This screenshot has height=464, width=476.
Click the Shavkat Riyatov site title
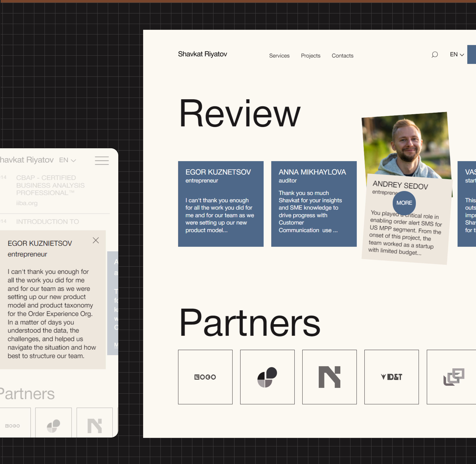point(202,54)
